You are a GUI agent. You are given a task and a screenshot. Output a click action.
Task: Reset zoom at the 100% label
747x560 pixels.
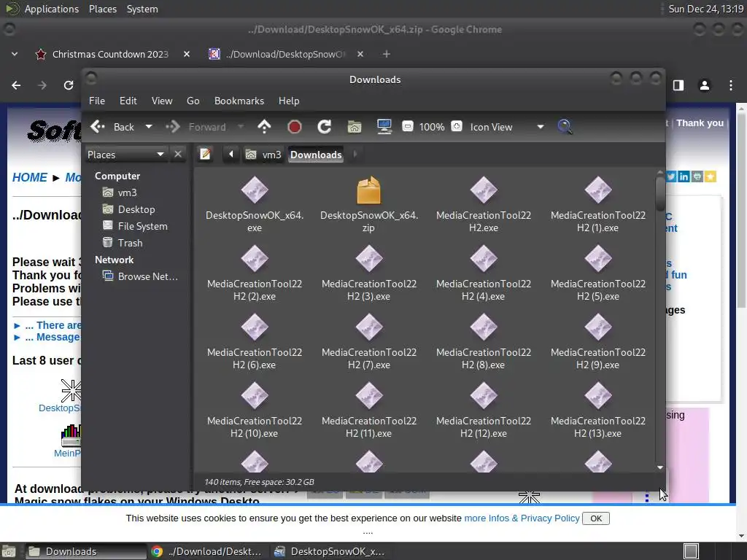(432, 127)
